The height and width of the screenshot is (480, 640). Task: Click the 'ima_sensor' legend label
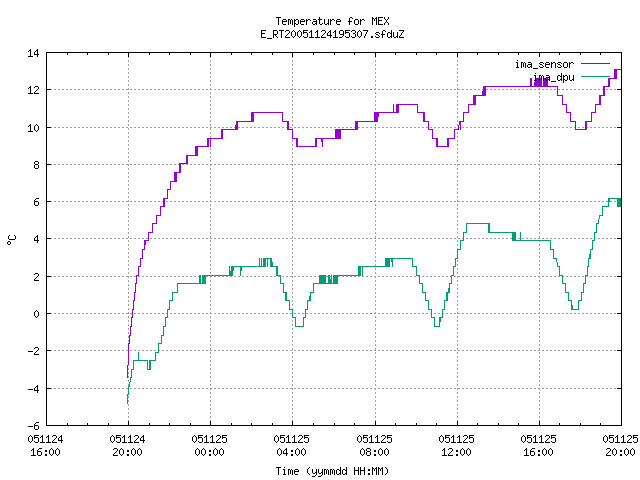(544, 64)
